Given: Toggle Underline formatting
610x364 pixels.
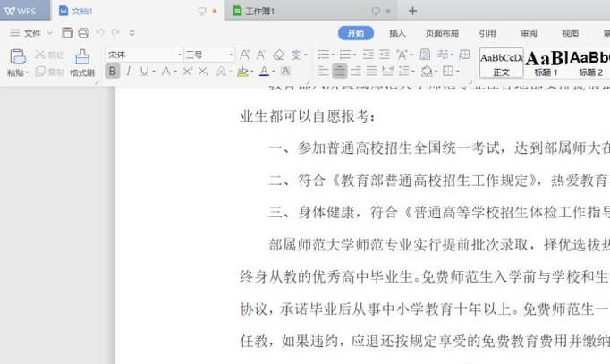Looking at the screenshot, I should pyautogui.click(x=145, y=72).
